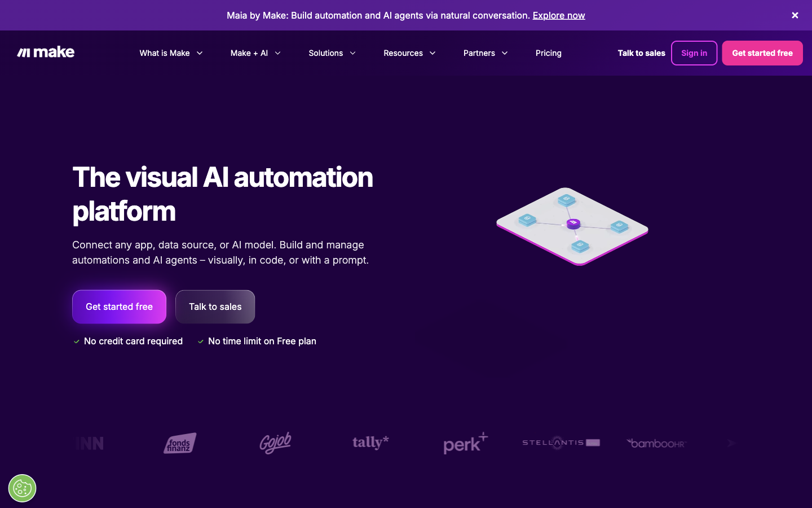Click the isometric automation diagram illustration

[x=572, y=226]
